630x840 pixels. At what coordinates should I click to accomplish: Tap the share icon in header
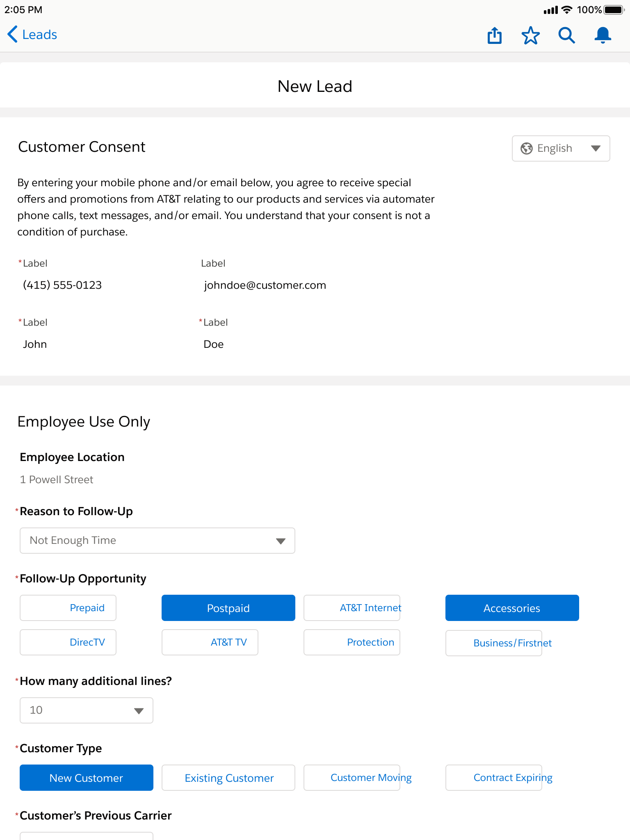[x=495, y=35]
